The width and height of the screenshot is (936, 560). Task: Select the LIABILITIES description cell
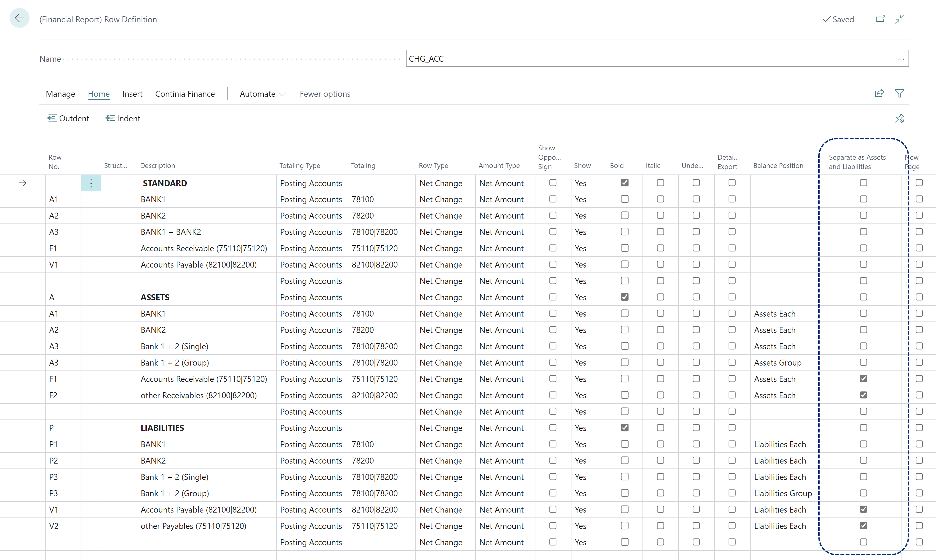point(206,428)
